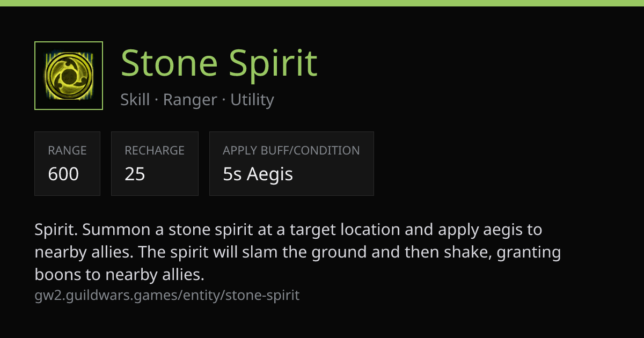Click the word Ranger in subtitle
Image resolution: width=644 pixels, height=338 pixels.
[x=190, y=100]
